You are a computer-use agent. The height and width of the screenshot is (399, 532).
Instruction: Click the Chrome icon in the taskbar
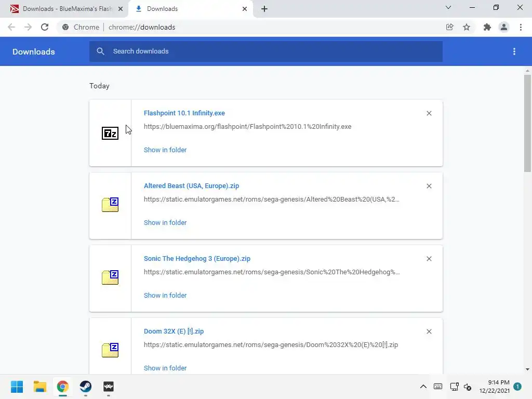[63, 387]
